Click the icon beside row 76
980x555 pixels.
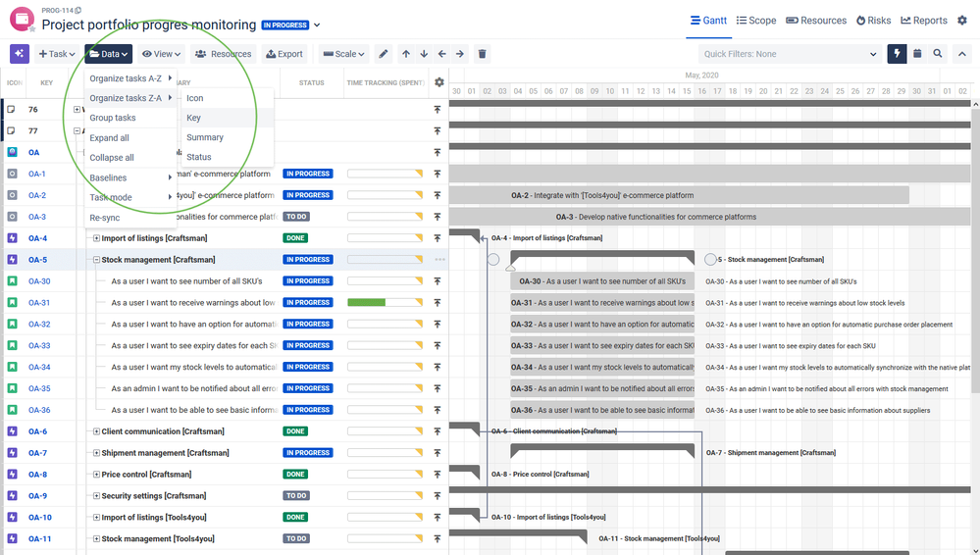[11, 110]
